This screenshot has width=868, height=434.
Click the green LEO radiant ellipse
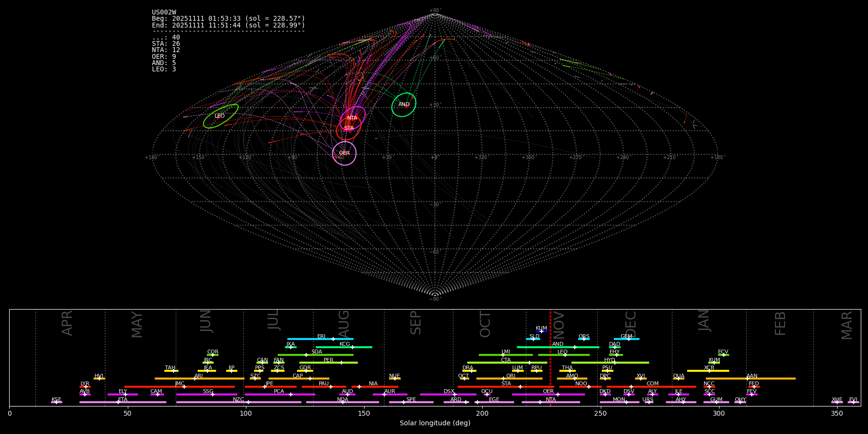click(220, 116)
